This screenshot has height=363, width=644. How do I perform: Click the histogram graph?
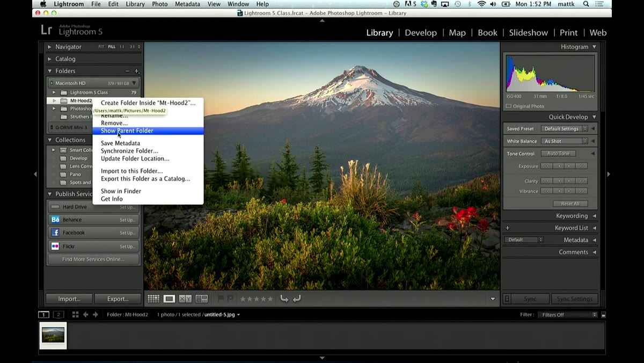(x=550, y=74)
